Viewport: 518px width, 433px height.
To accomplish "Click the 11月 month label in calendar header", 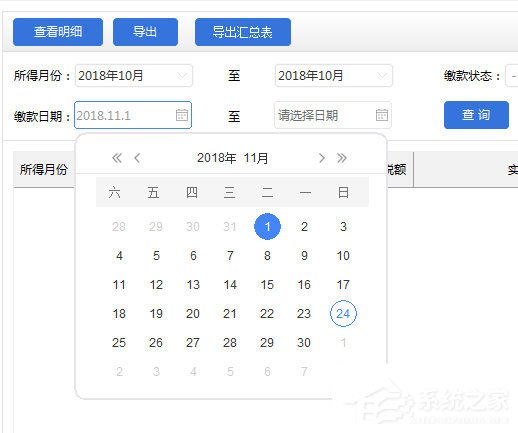I will pyautogui.click(x=256, y=158).
